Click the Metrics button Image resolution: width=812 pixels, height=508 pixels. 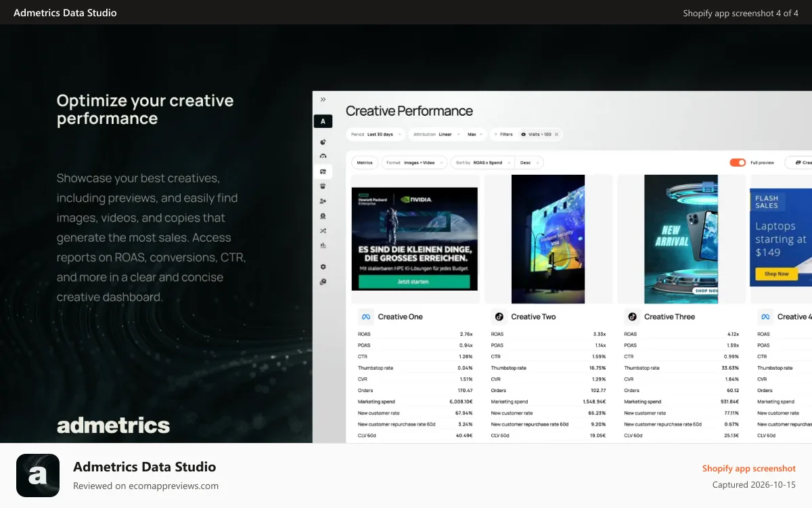click(365, 163)
